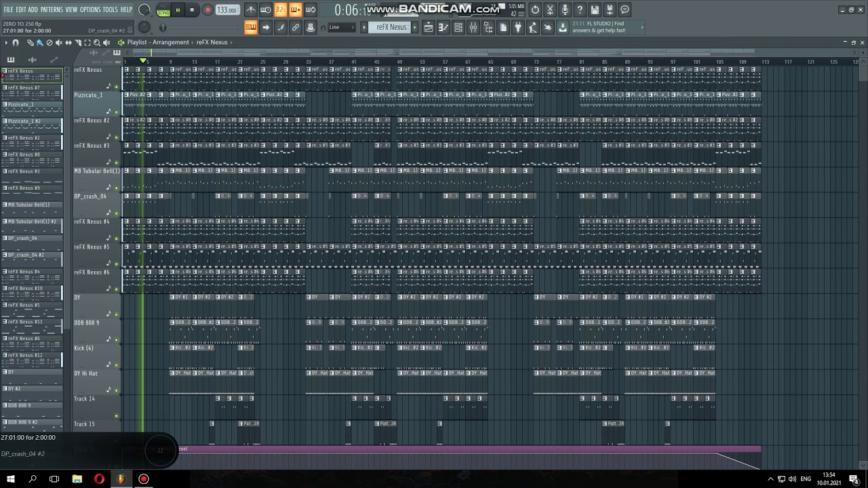
Task: Open the OPTIONS menu
Action: tap(90, 9)
